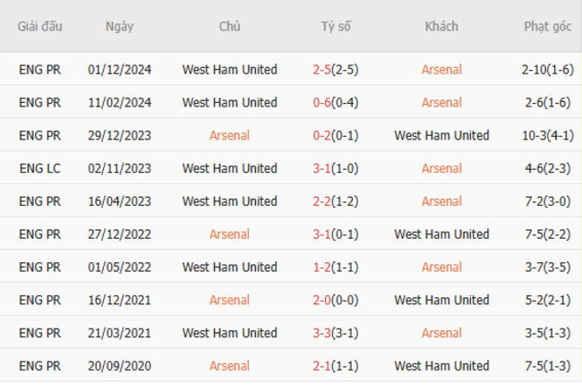
Task: Click the Phạt góc column header
Action: 547,27
